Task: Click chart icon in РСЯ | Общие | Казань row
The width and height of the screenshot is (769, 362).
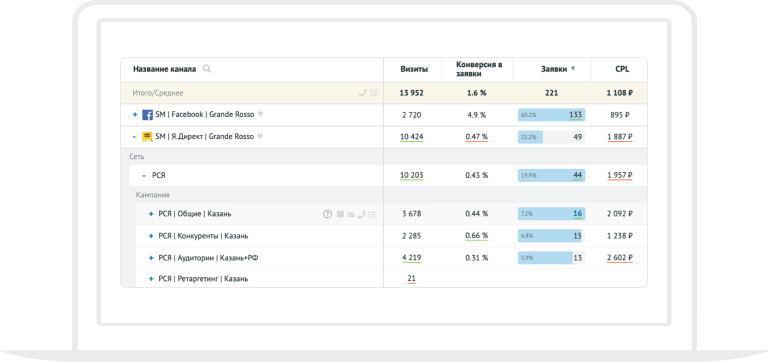Action: point(351,214)
